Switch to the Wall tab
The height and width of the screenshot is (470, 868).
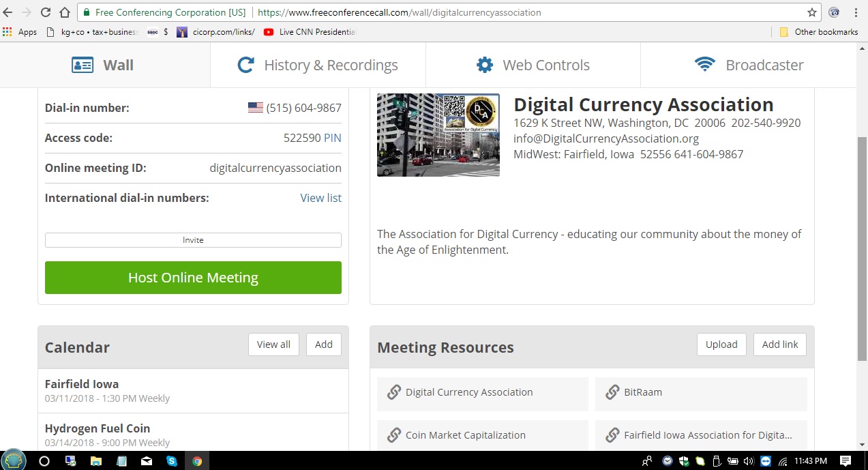(x=103, y=65)
